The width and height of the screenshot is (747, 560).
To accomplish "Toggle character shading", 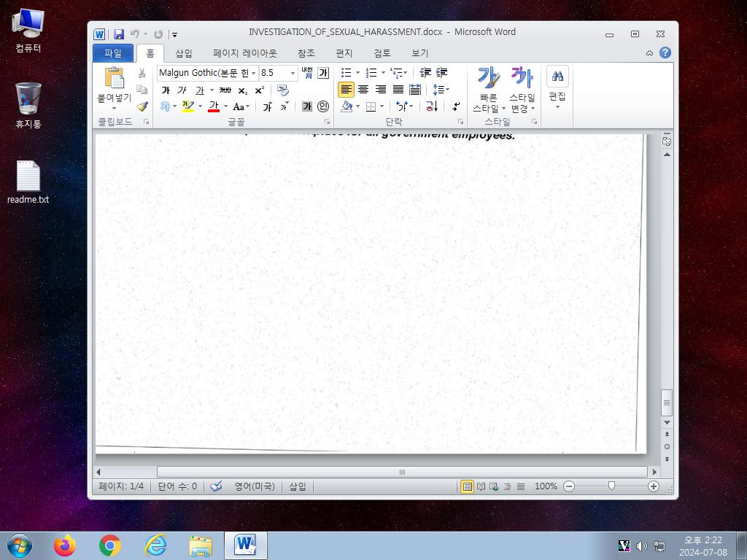I will (307, 106).
